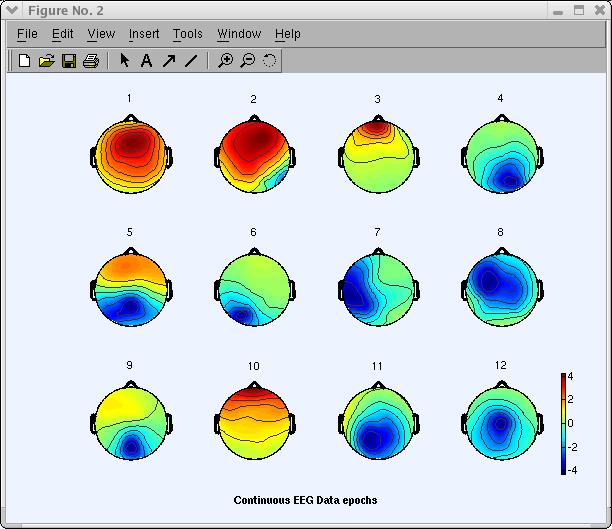612x529 pixels.
Task: Click the color scale bar
Action: [565, 423]
